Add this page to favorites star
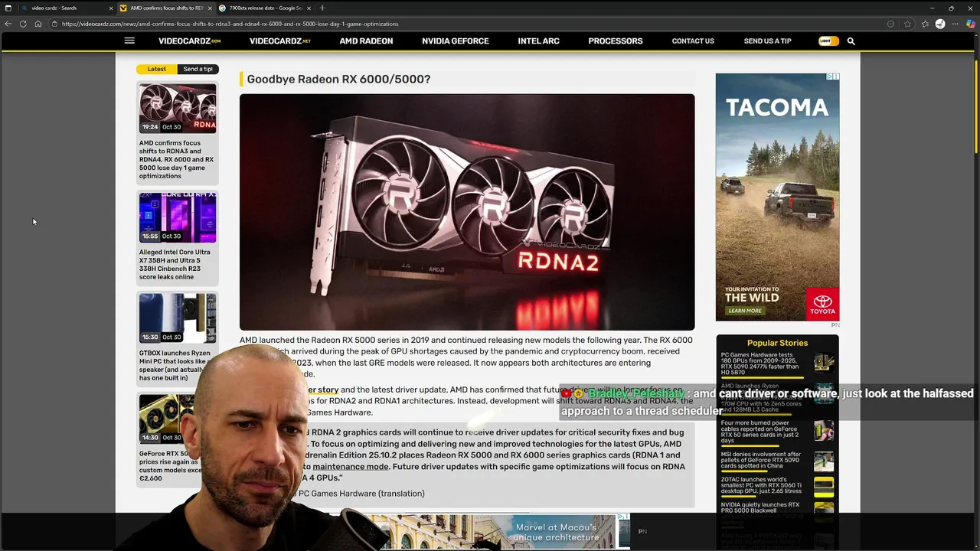Image resolution: width=980 pixels, height=551 pixels. [x=907, y=24]
